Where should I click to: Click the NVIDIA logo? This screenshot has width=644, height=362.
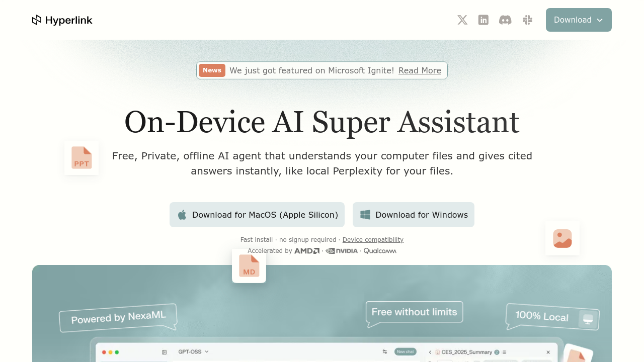click(x=342, y=250)
